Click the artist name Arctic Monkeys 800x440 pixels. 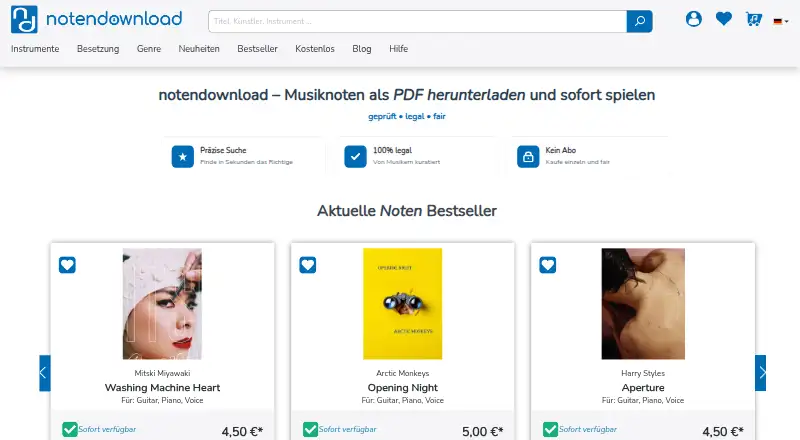(x=403, y=373)
